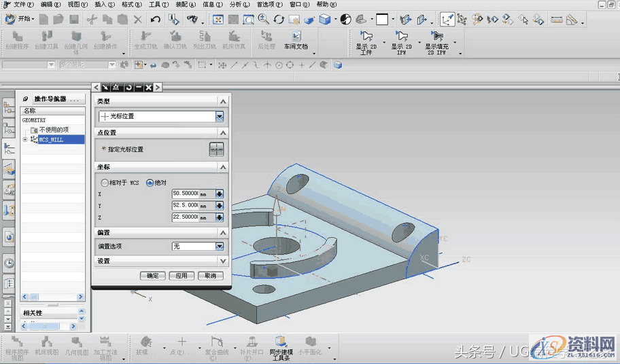Click the 指定光标位置 point picker icon
This screenshot has width=620, height=364.
[x=216, y=149]
